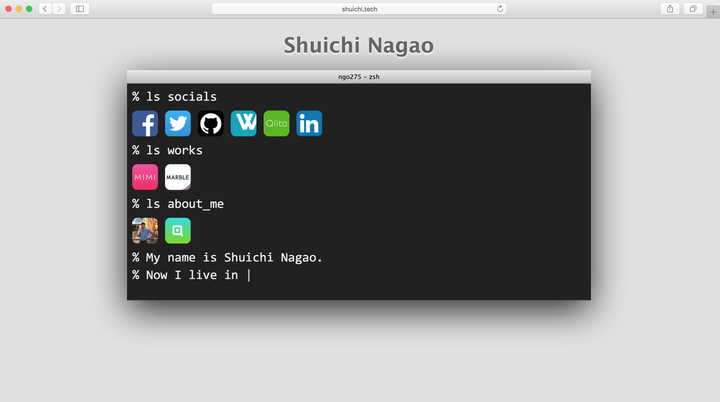
Task: Go back with Safari back arrow
Action: coord(45,9)
